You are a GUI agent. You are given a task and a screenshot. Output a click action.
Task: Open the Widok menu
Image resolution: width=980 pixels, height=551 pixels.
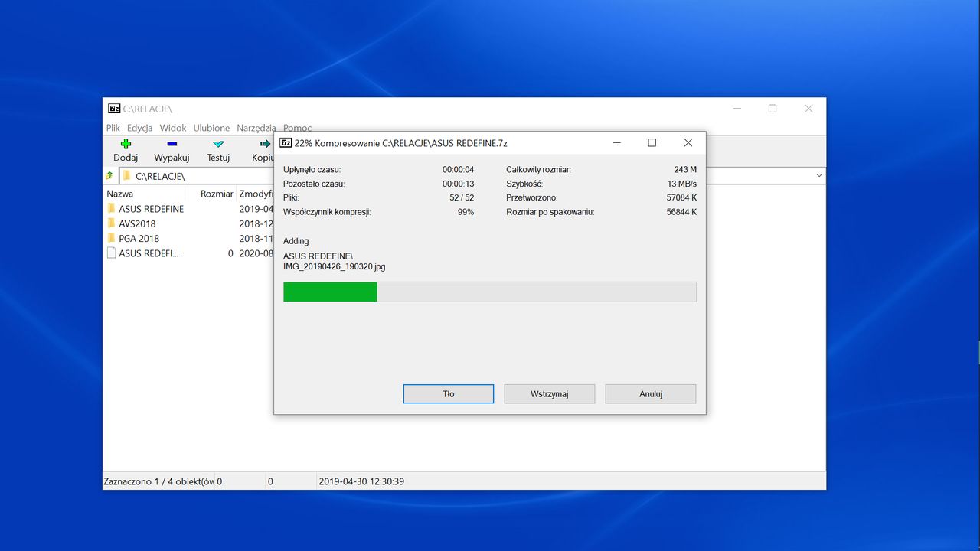click(173, 128)
